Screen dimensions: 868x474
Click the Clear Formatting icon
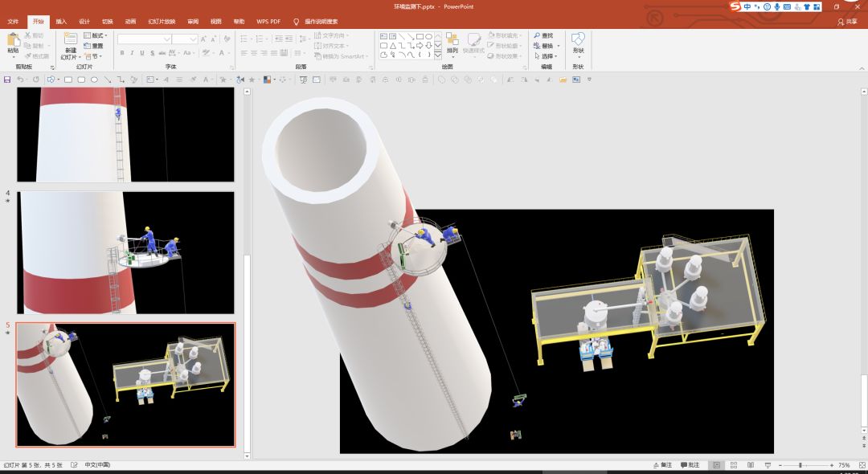coord(227,39)
